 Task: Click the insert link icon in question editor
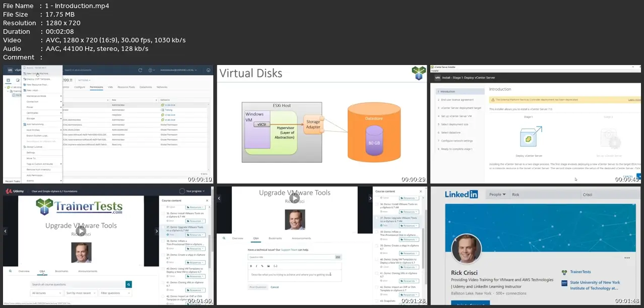(x=263, y=266)
